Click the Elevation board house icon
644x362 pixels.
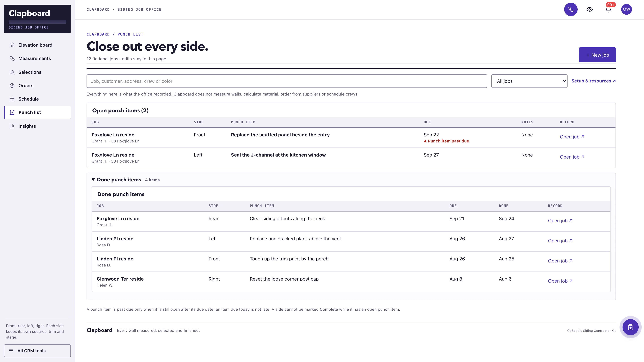[12, 45]
